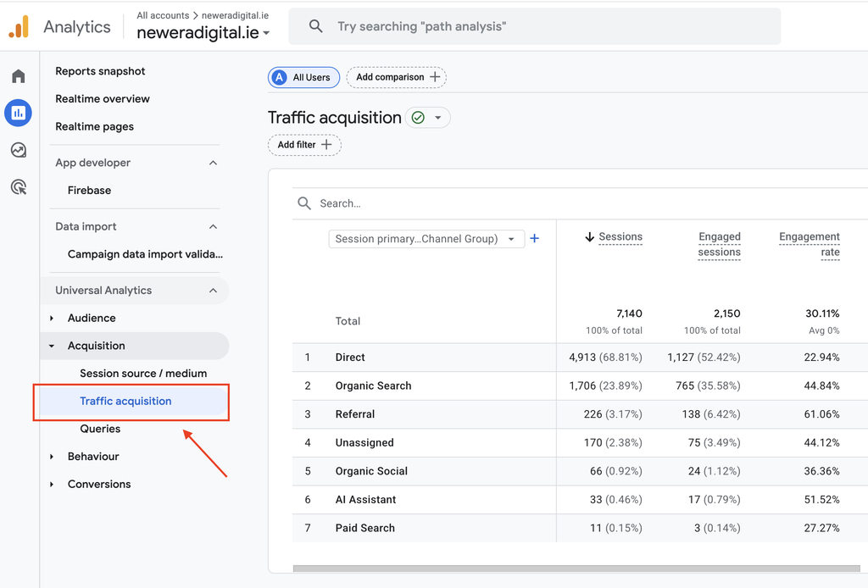Open the Advertising cursor icon
The width and height of the screenshot is (868, 588).
click(19, 187)
